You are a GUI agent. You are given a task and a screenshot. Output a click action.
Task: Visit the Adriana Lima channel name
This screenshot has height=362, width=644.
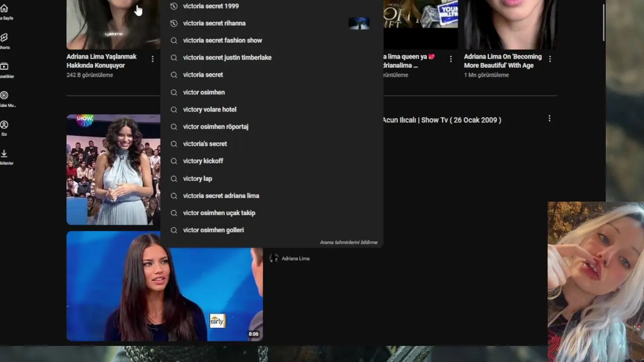pyautogui.click(x=295, y=258)
